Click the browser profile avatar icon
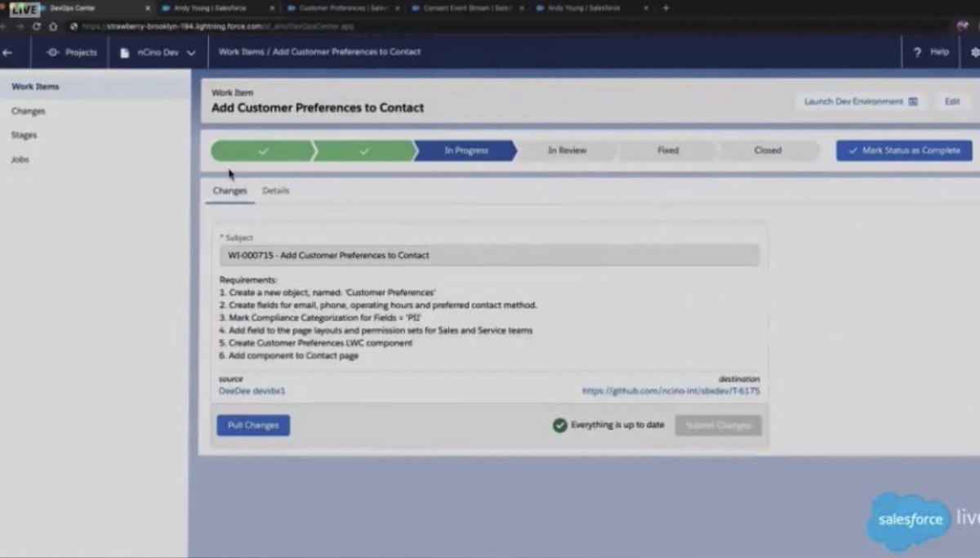980x558 pixels. coord(962,26)
